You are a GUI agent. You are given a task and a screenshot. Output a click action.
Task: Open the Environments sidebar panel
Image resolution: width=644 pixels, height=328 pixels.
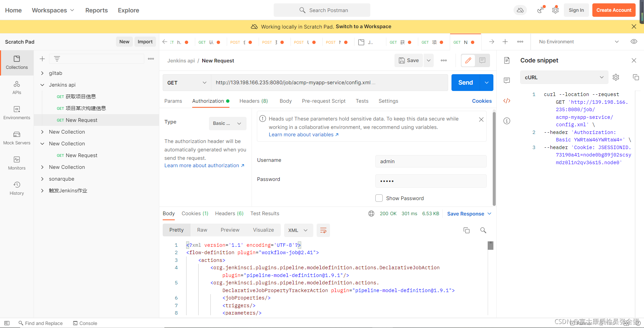tap(17, 112)
